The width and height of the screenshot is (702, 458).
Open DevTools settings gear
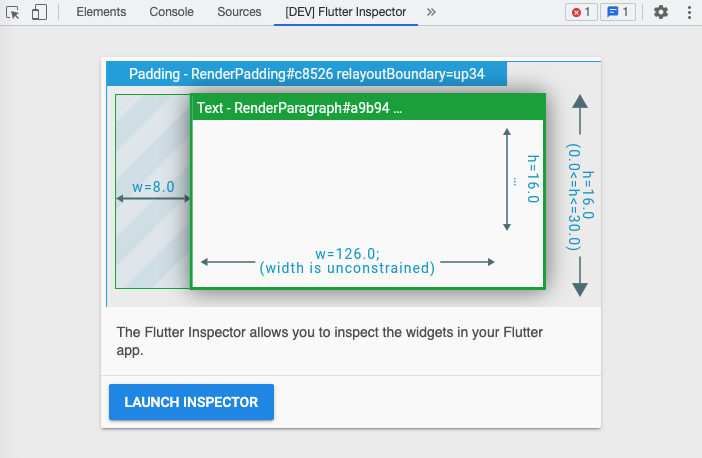(661, 12)
